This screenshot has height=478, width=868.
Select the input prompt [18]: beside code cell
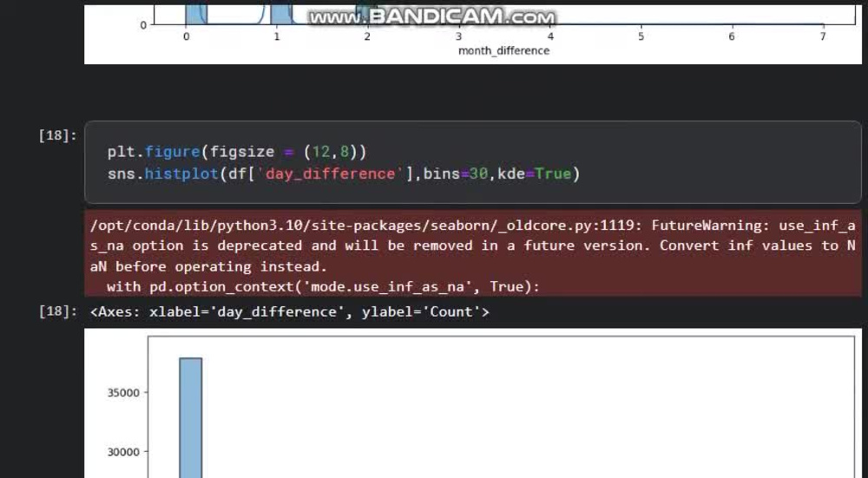(x=57, y=135)
